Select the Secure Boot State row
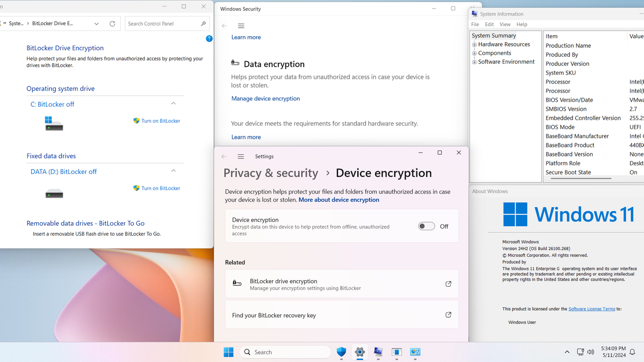Screen dimensions: 644x362 click(x=594, y=172)
